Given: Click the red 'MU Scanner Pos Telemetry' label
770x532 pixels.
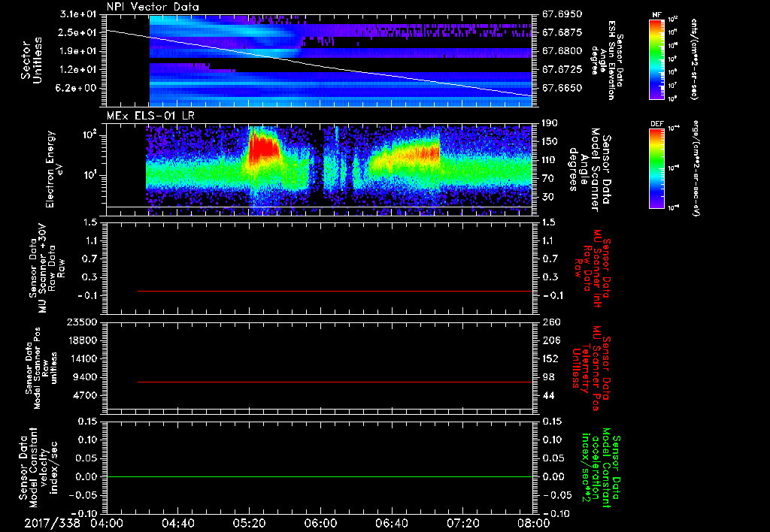Looking at the screenshot, I should (x=591, y=368).
